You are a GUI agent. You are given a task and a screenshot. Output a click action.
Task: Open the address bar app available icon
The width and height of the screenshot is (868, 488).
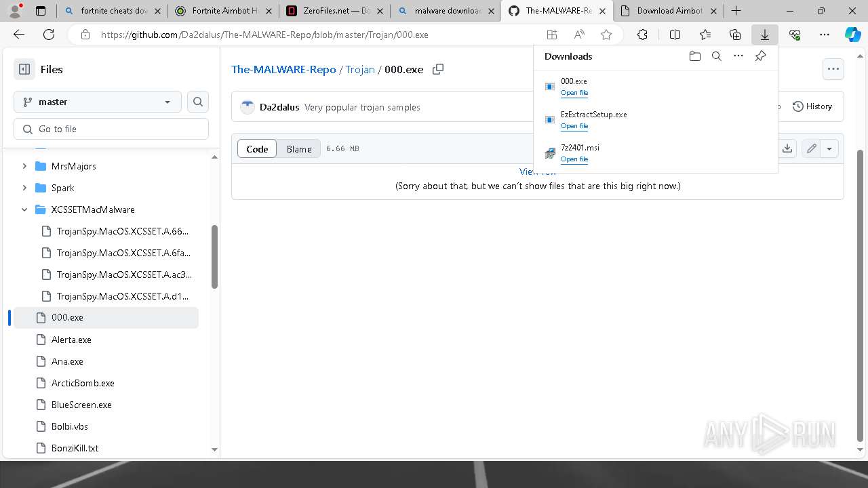pos(552,35)
